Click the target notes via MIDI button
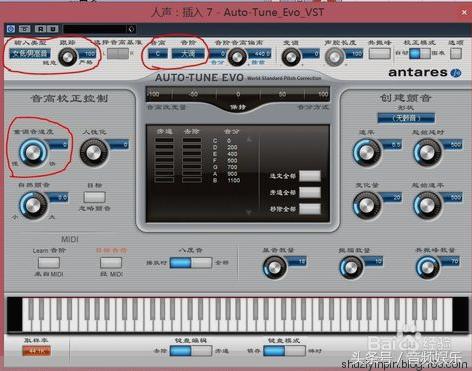Image resolution: width=472 pixels, height=371 pixels. click(x=111, y=262)
